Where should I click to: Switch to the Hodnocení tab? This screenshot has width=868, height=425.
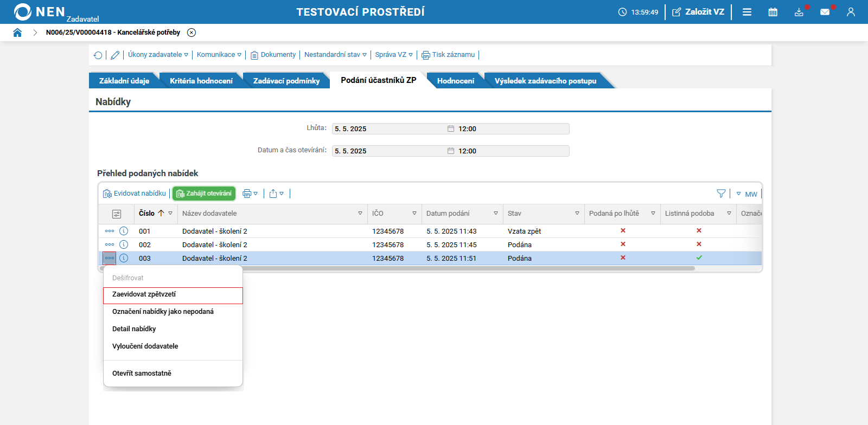point(455,81)
